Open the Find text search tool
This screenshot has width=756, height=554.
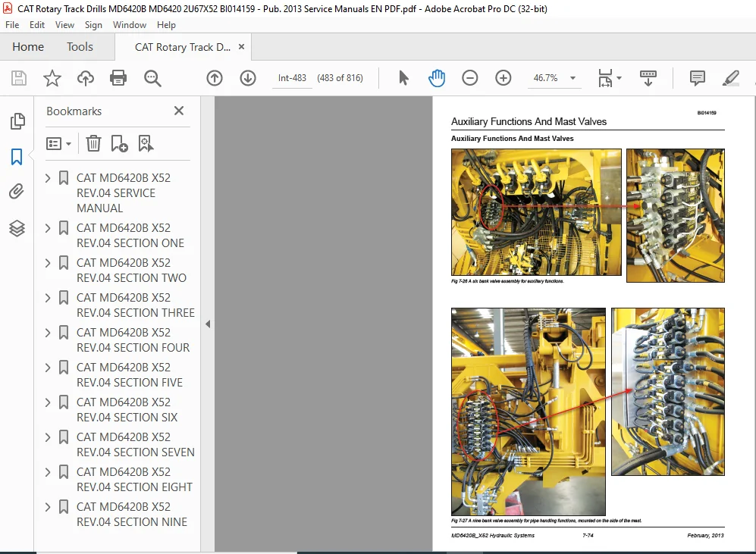point(152,78)
